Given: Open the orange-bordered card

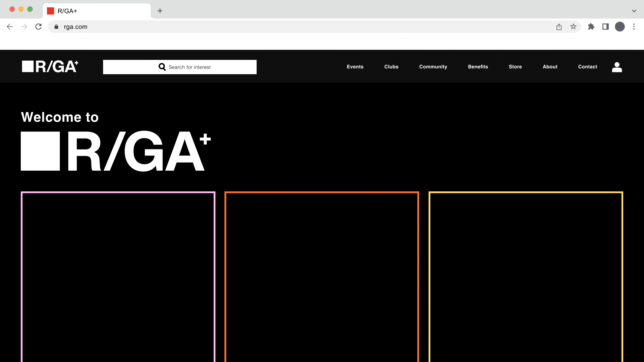Looking at the screenshot, I should [322, 277].
